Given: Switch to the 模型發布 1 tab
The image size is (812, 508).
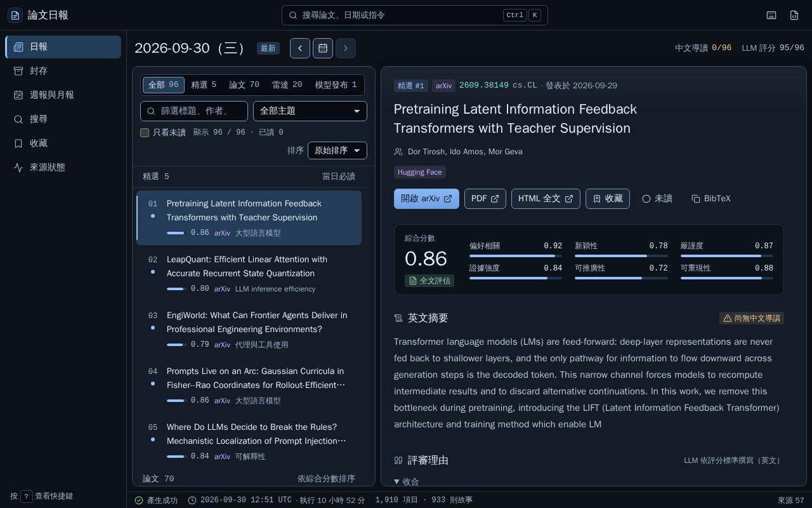Looking at the screenshot, I should [336, 85].
